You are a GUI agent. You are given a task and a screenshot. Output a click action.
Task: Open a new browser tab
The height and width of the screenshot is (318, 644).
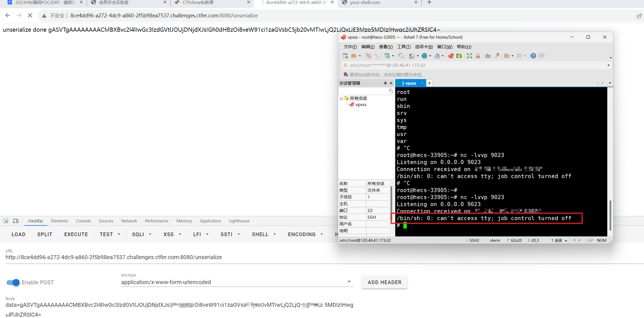(x=429, y=3)
